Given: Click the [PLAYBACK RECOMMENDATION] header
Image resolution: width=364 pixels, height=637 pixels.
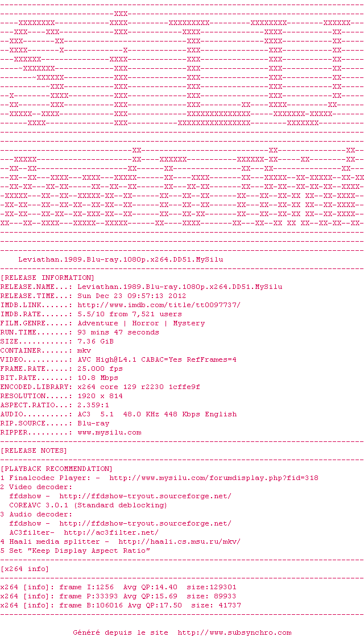Looking at the screenshot, I should 56,469.
